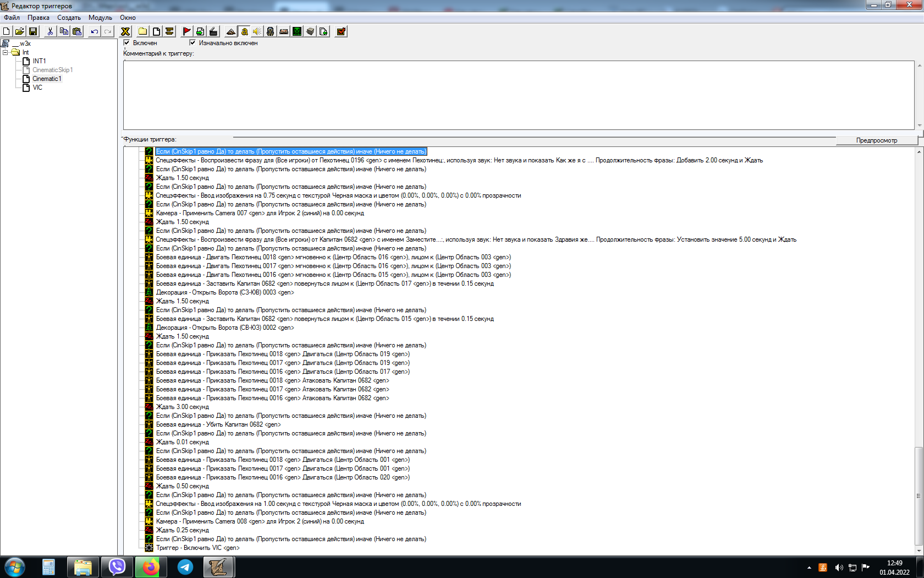Viewport: 924px width, 578px height.
Task: Open the Campaign Editor icon
Action: coord(284,31)
